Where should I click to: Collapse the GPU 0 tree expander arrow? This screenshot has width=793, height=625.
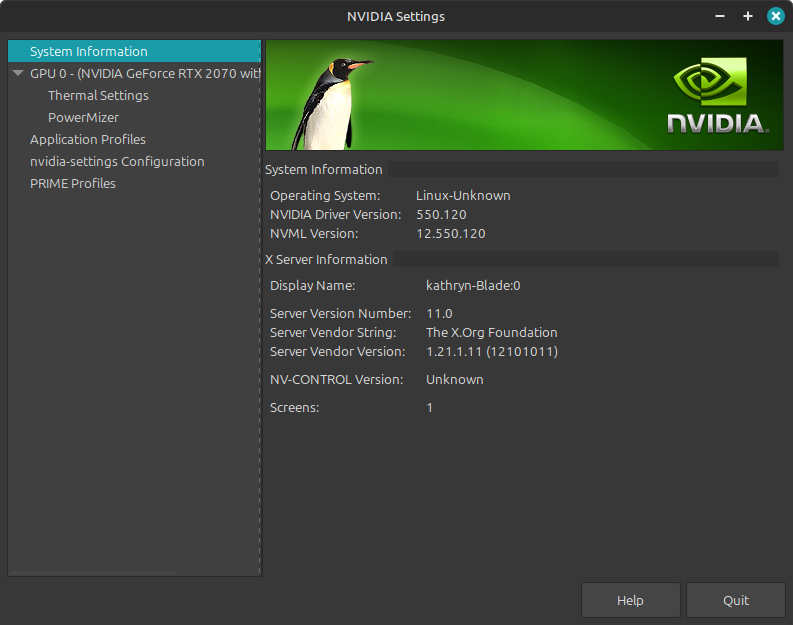[18, 73]
